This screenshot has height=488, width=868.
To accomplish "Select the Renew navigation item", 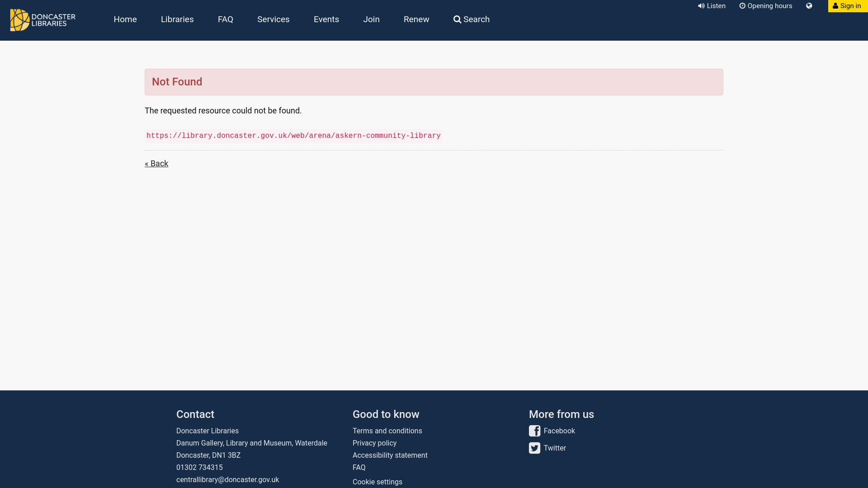I will tap(416, 19).
